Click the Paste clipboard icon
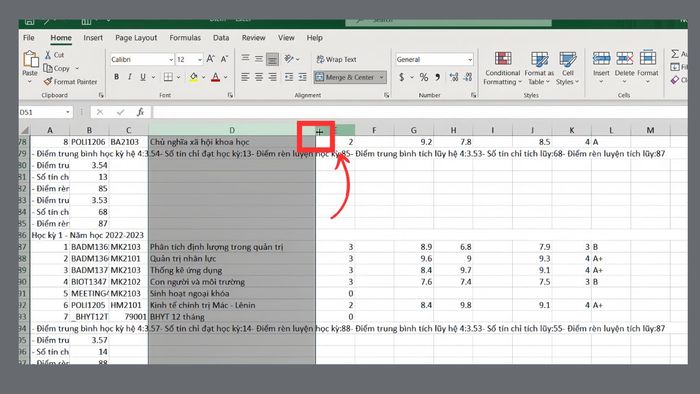 (x=30, y=59)
